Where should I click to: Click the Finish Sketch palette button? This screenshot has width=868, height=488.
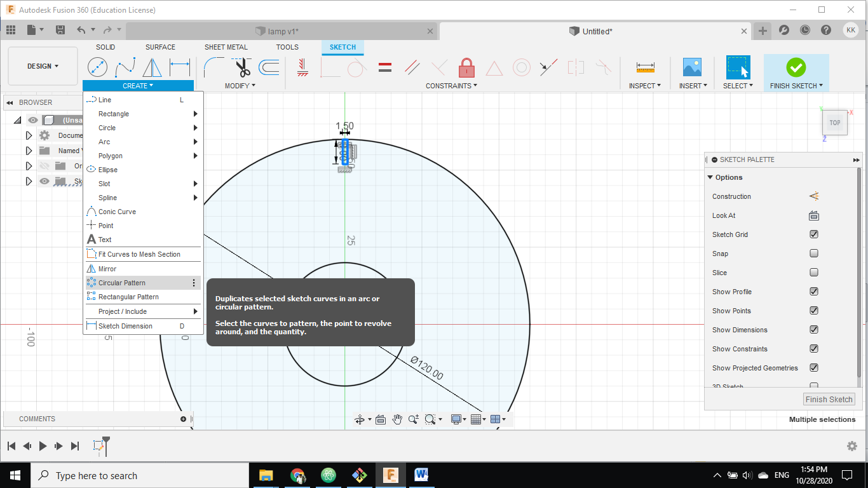pos(829,399)
